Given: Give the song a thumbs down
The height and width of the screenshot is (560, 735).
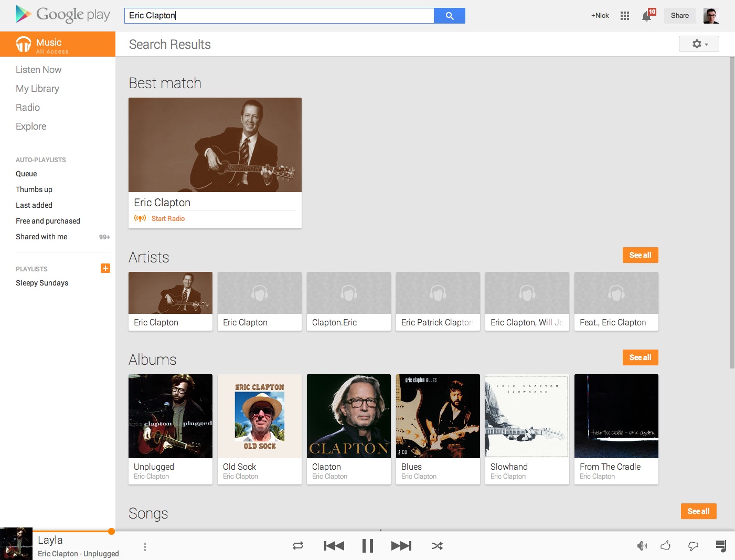Looking at the screenshot, I should 693,546.
